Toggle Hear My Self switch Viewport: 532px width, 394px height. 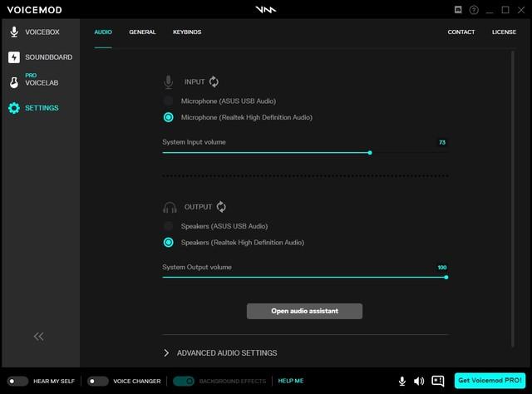point(17,381)
